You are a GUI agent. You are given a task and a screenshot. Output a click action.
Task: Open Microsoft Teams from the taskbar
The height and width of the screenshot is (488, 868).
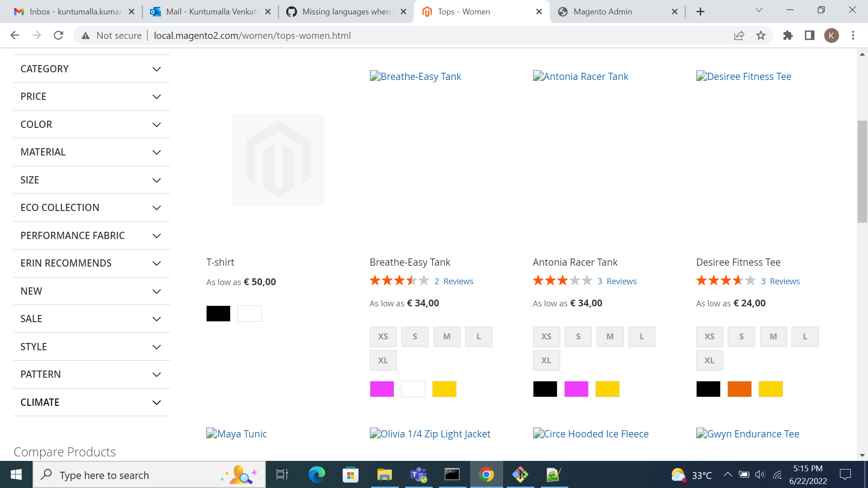[x=418, y=474]
